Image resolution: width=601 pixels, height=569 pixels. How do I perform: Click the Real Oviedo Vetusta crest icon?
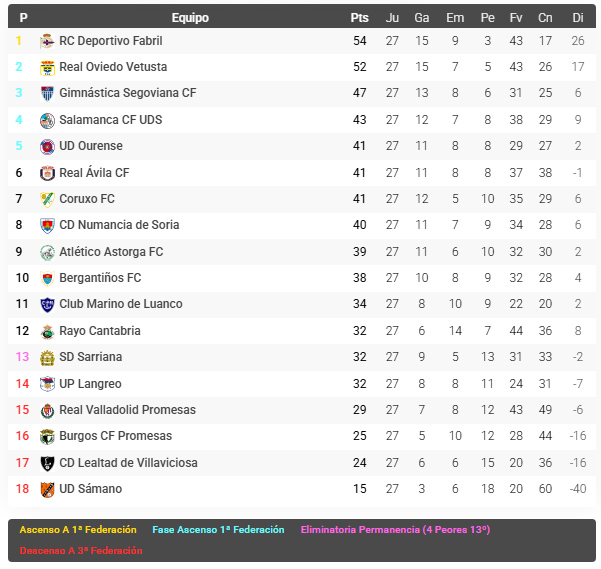[47, 67]
